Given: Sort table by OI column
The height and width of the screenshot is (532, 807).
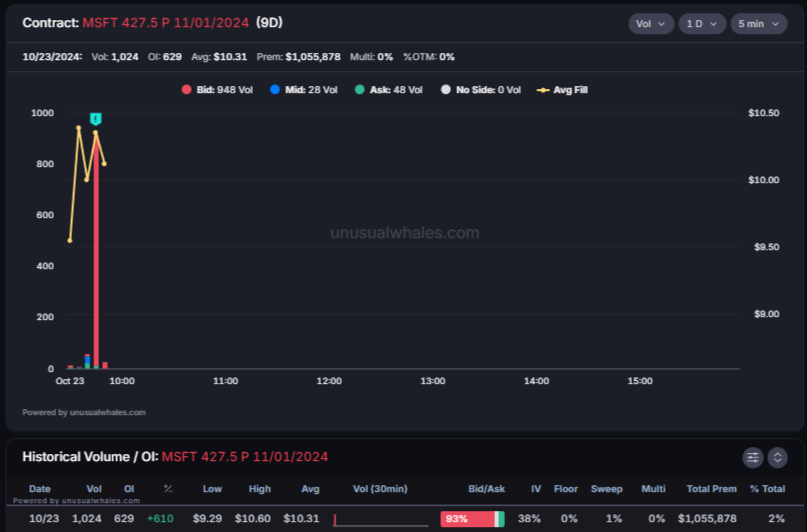Looking at the screenshot, I should [x=129, y=489].
